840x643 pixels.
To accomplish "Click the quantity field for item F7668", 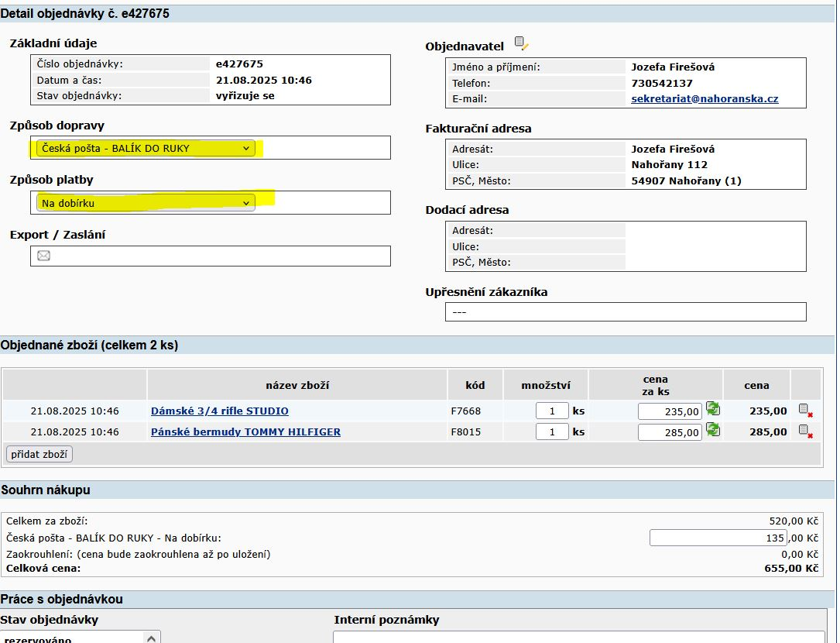I will [x=552, y=411].
